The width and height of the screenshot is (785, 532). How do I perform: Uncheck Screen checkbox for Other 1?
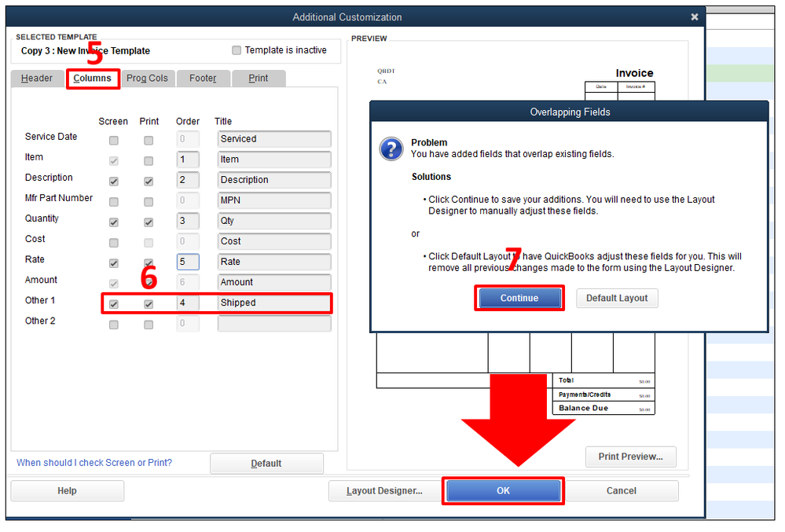(x=114, y=304)
